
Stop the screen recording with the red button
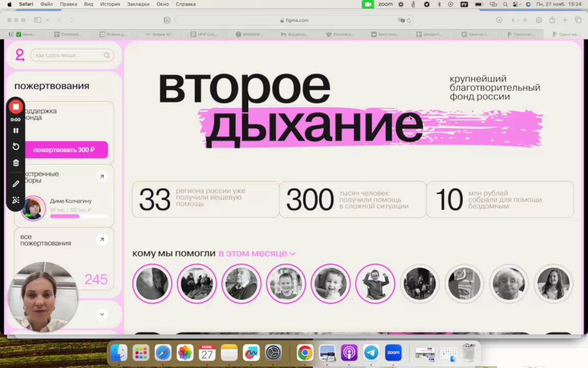[16, 107]
